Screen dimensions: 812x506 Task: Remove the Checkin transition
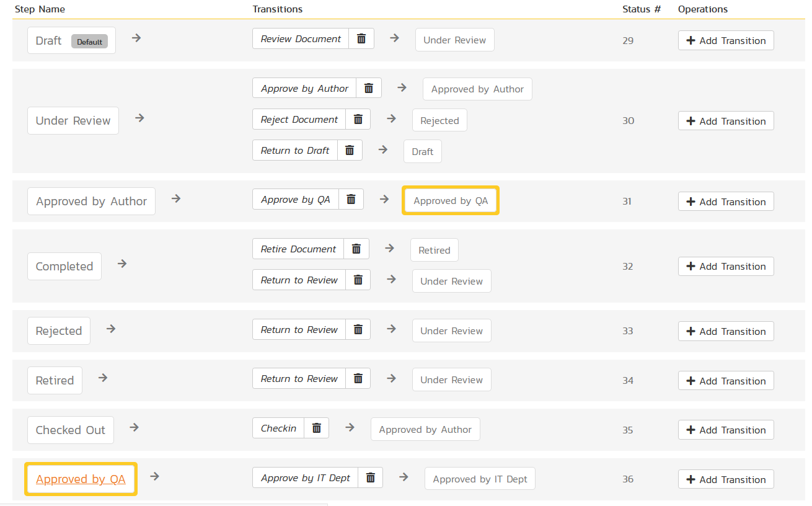click(x=316, y=428)
